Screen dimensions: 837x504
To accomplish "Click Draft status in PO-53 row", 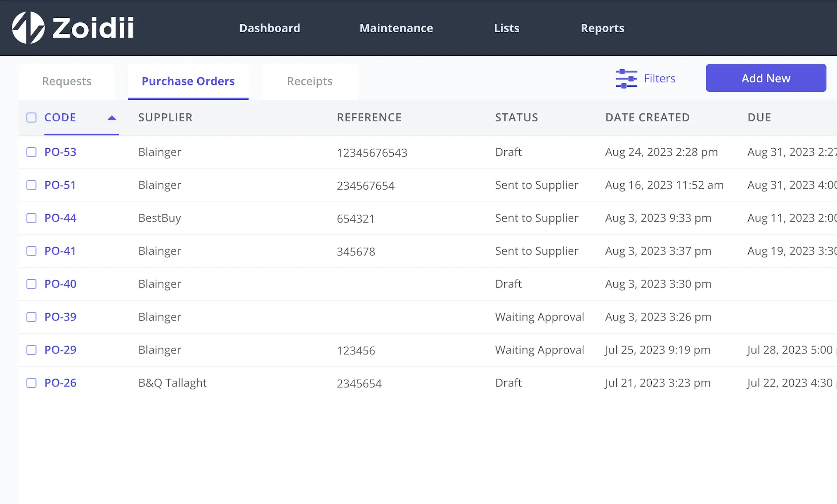I will [508, 152].
